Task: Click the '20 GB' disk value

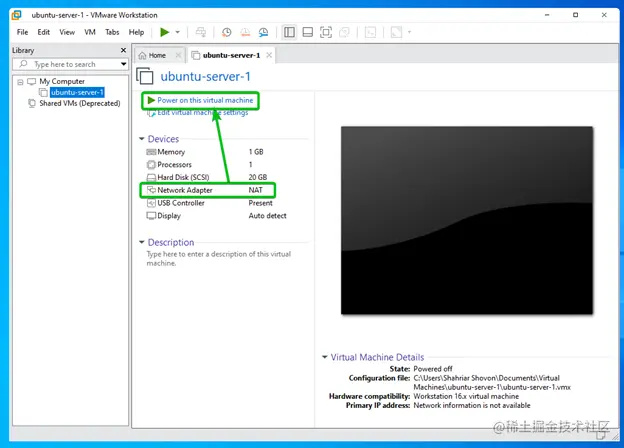Action: (257, 177)
